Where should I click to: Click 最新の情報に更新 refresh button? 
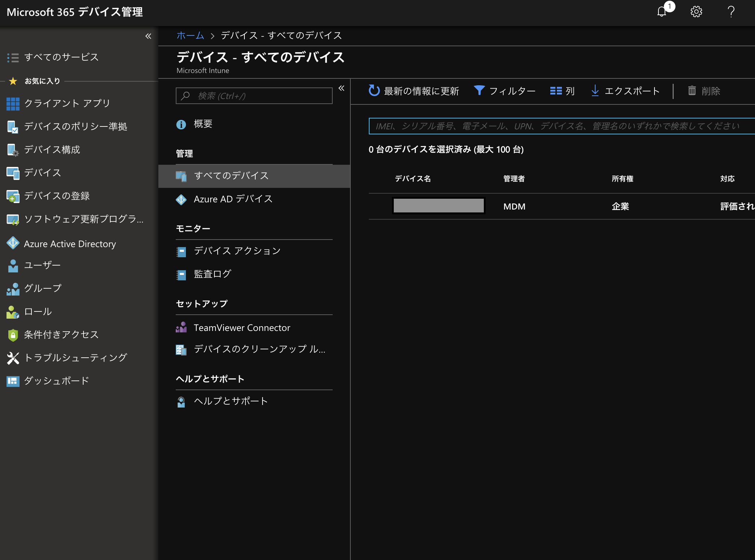click(x=414, y=91)
